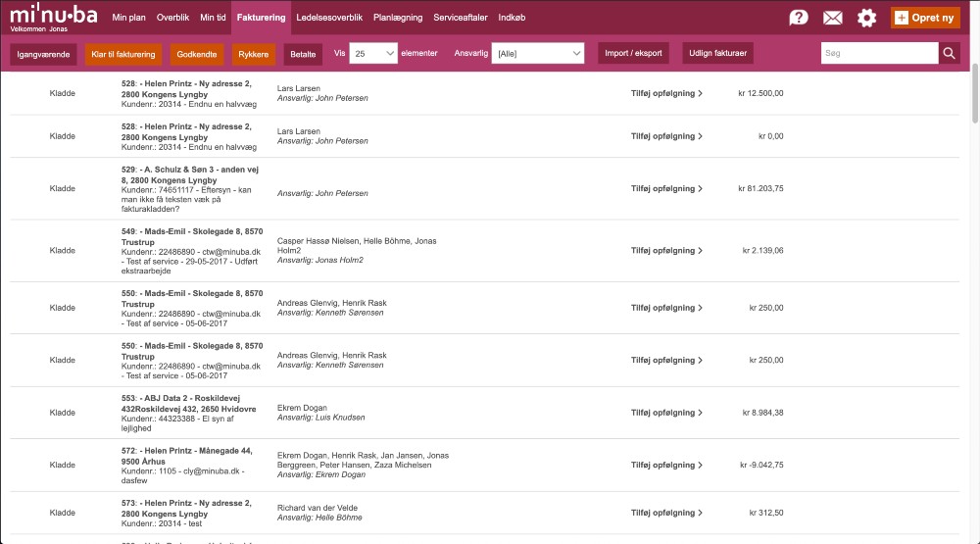This screenshot has width=980, height=544.
Task: Filter by Igangværende status
Action: pos(43,54)
